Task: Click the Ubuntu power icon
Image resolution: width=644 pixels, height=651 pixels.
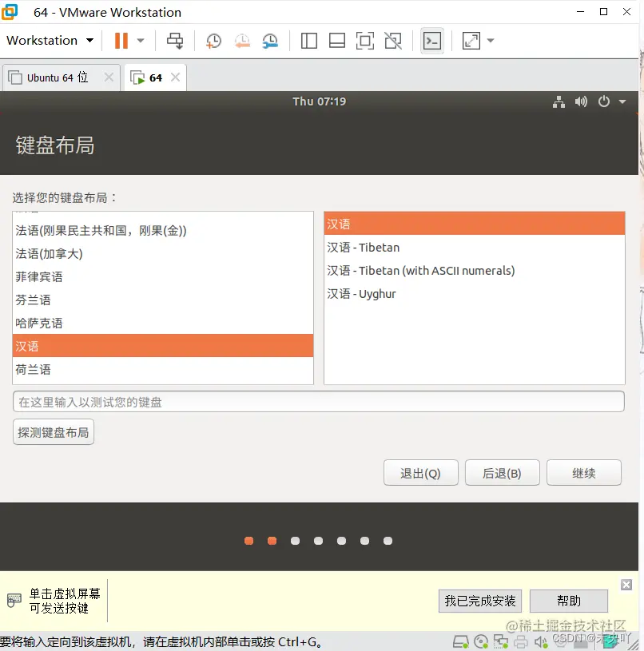Action: tap(604, 101)
